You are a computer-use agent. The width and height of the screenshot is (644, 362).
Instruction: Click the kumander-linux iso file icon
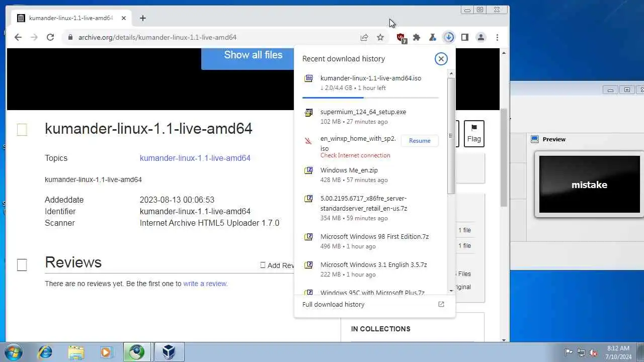(309, 78)
